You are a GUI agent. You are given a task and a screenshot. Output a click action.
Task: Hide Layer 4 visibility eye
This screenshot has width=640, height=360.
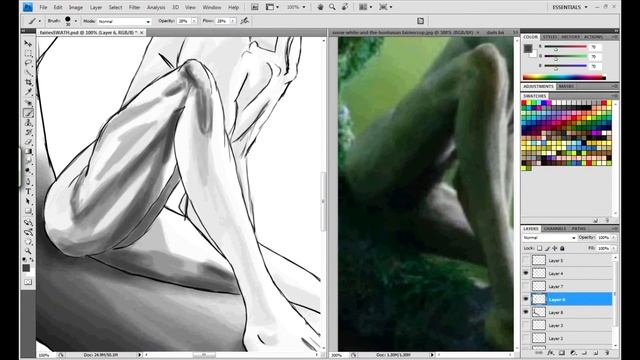526,273
